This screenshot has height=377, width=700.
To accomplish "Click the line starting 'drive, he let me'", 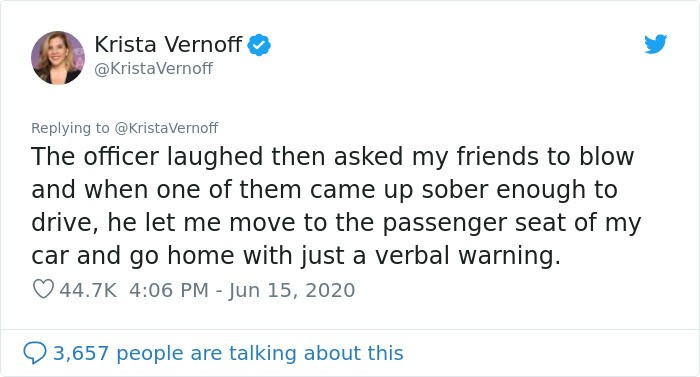I will point(336,223).
